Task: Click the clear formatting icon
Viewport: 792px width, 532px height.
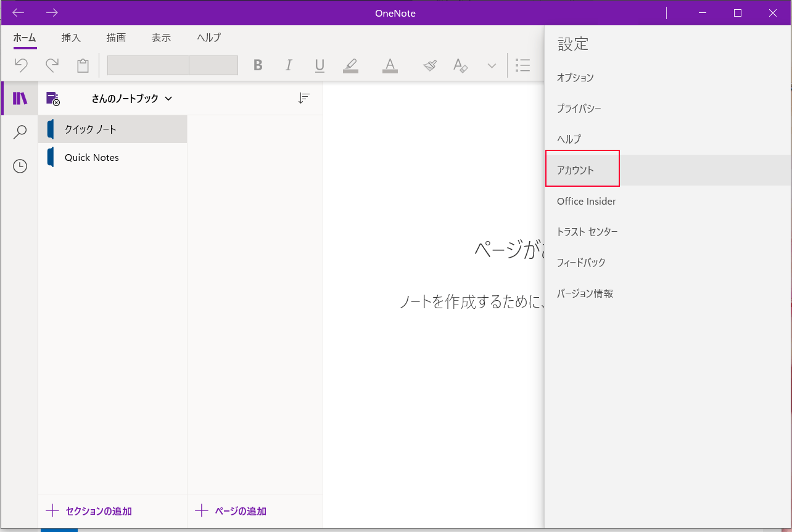Action: click(461, 65)
